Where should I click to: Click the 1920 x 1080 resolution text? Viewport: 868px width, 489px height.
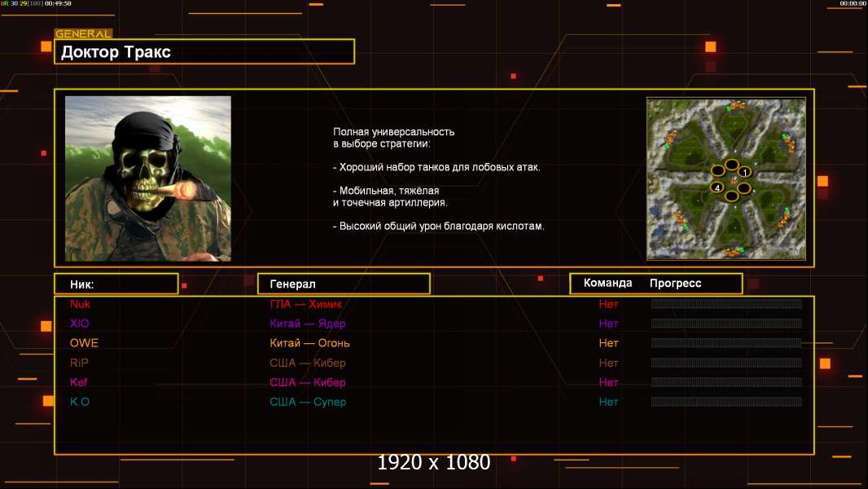434,463
